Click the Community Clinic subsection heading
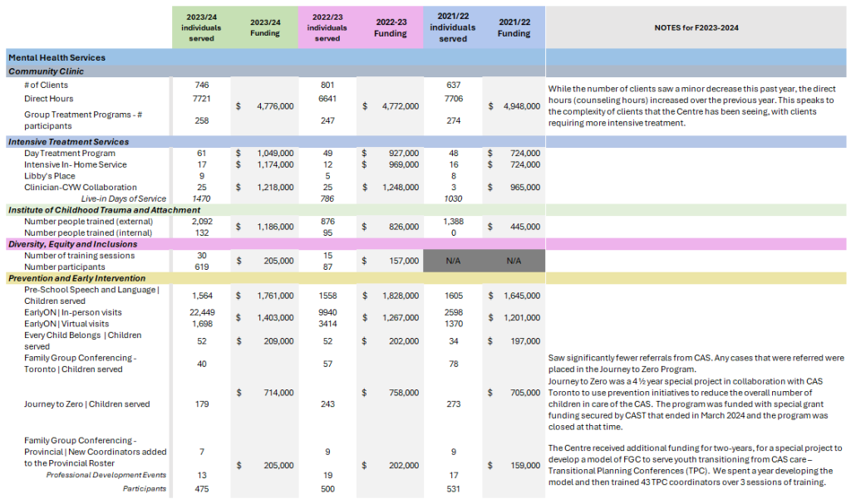 (x=47, y=71)
